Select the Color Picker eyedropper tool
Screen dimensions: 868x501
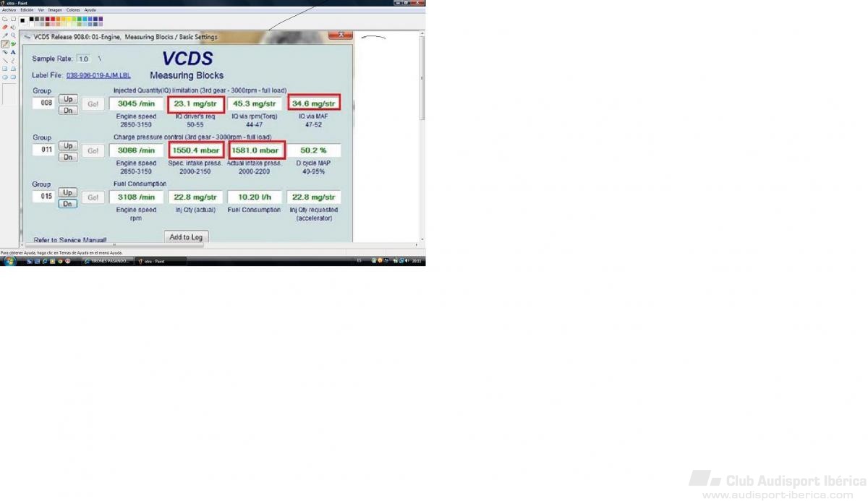5,35
